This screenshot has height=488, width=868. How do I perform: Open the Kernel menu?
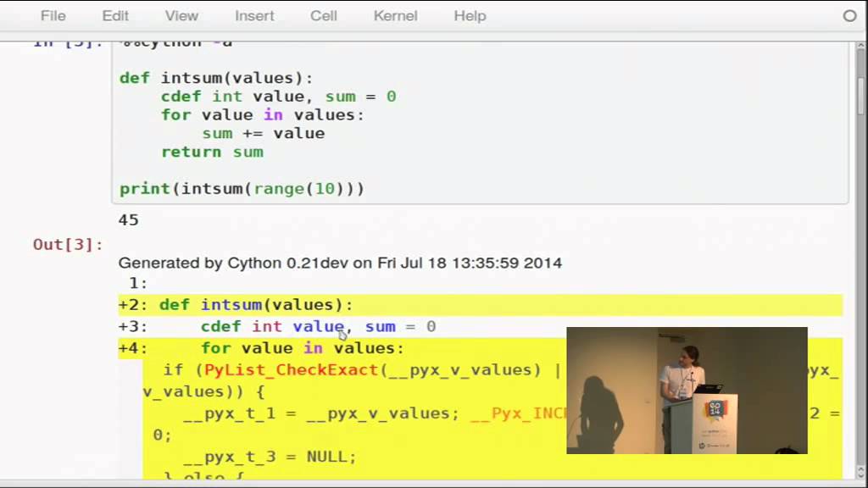pos(395,16)
